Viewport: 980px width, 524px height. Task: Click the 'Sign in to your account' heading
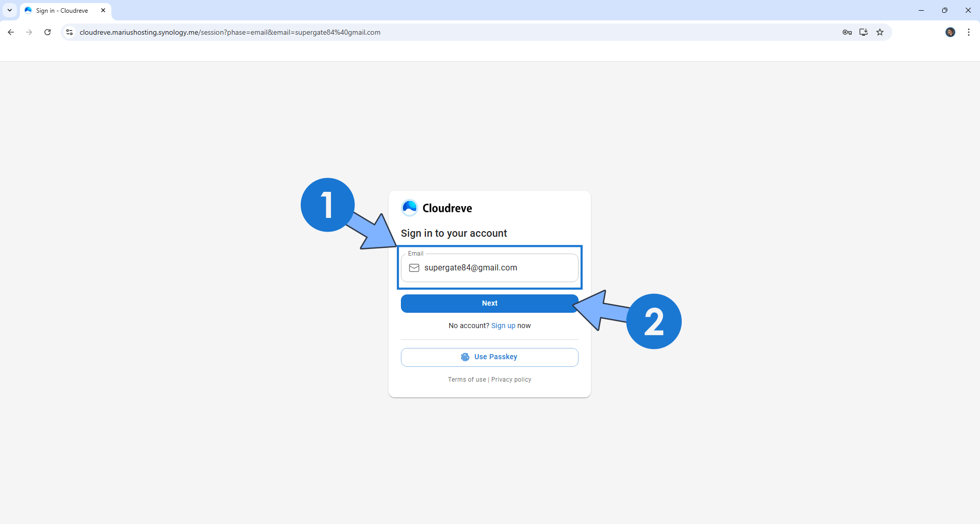[454, 233]
